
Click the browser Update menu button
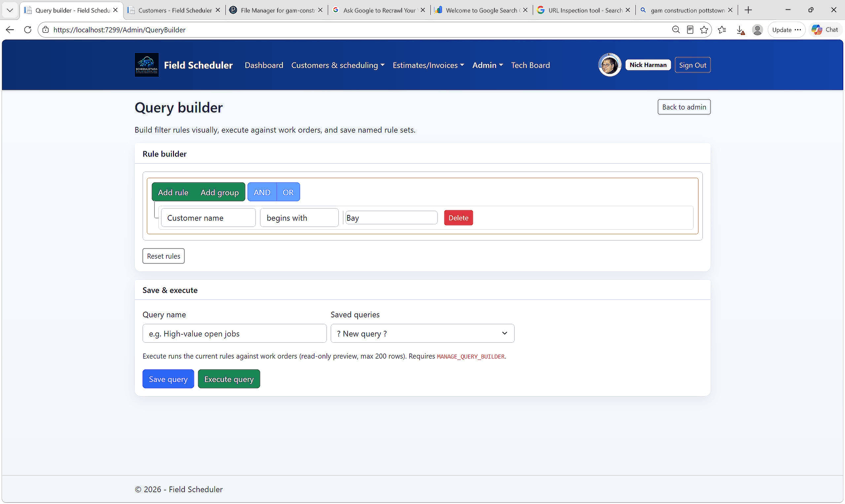click(787, 30)
